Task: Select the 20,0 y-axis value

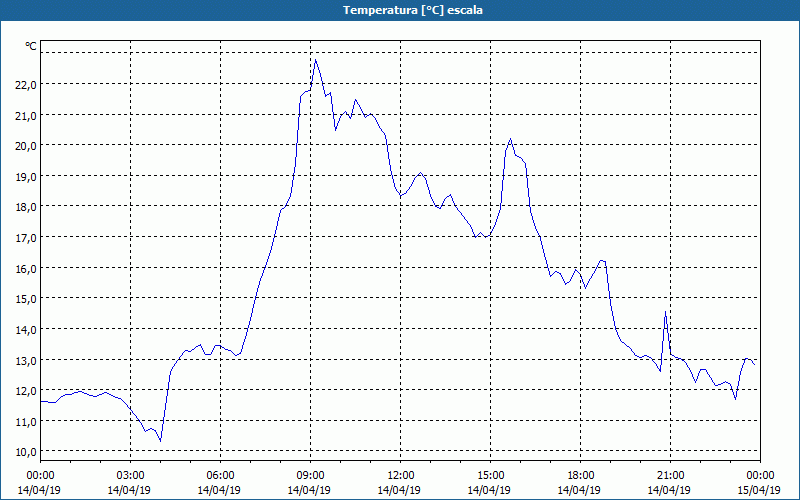Action: tap(26, 146)
